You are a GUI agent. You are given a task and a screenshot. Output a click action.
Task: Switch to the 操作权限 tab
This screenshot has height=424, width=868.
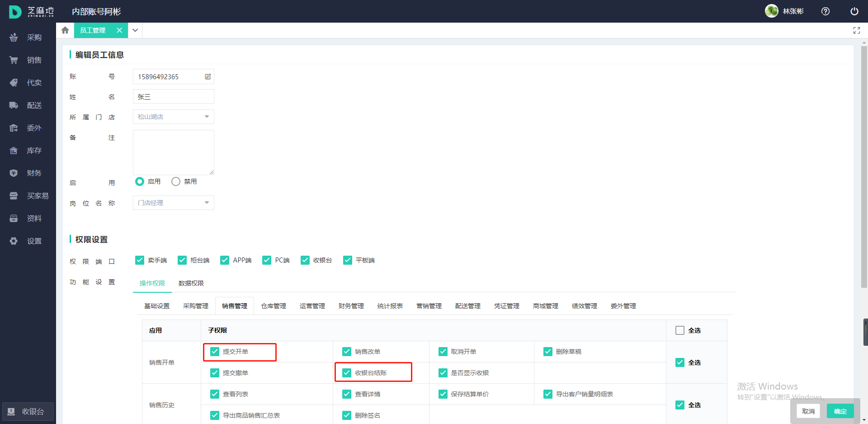(x=152, y=283)
